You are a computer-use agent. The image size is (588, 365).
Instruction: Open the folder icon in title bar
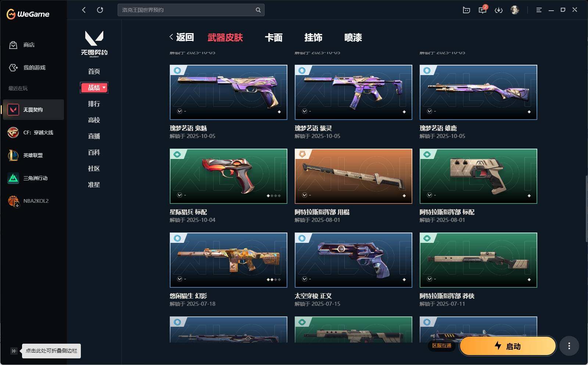click(466, 10)
